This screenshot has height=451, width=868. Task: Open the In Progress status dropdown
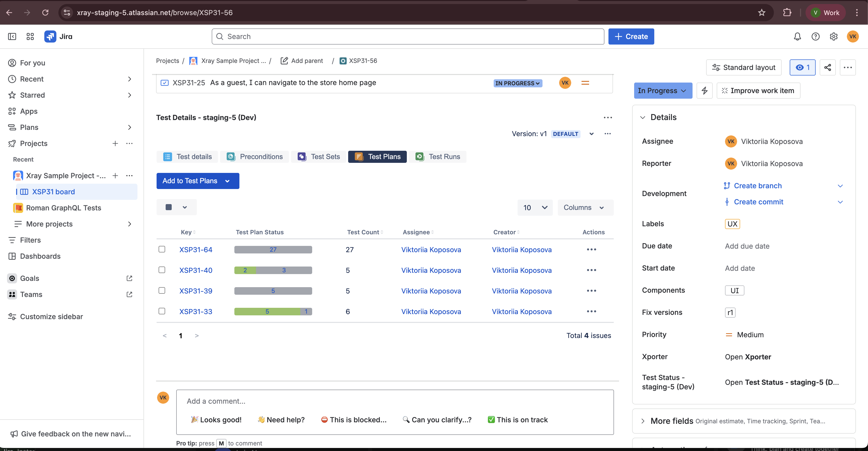click(663, 91)
